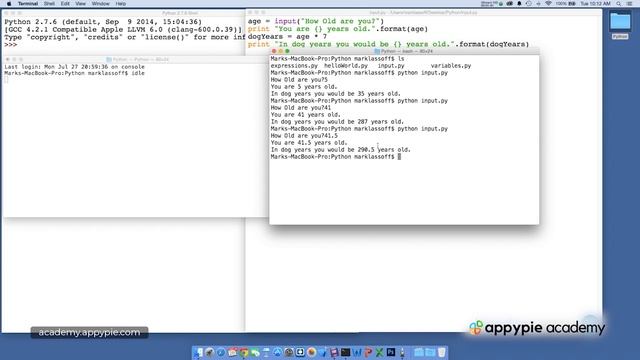Screen dimensions: 640x360
Task: Open Photoshop in dock
Action: [x=391, y=352]
